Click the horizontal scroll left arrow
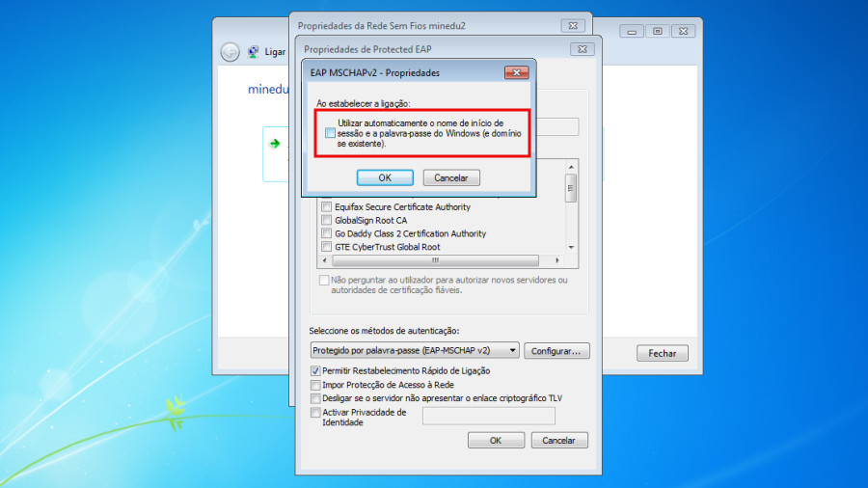868x488 pixels. pyautogui.click(x=325, y=260)
